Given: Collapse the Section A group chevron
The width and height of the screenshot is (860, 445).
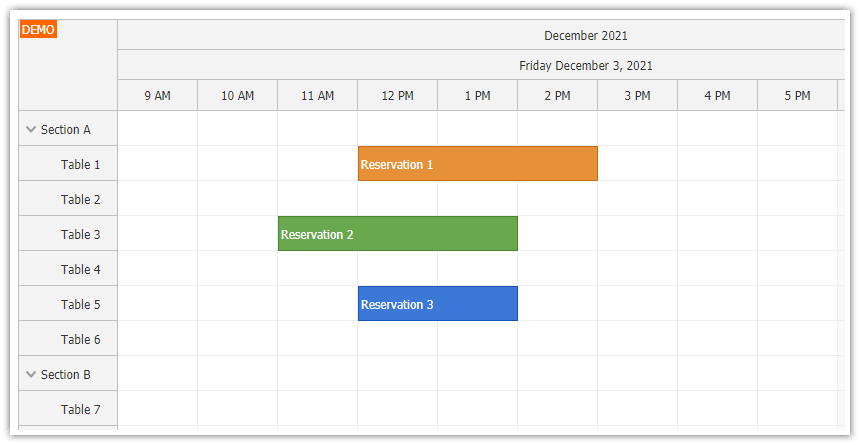Looking at the screenshot, I should coord(31,130).
